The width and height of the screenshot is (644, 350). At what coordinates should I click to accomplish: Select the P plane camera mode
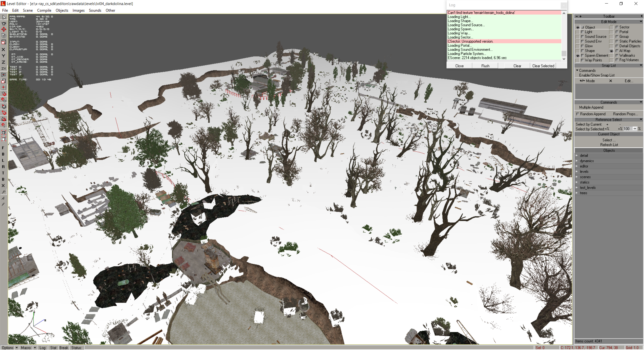[x=3, y=192]
